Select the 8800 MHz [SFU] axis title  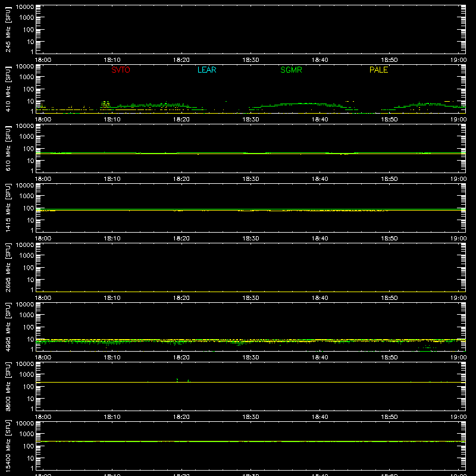click(8, 386)
